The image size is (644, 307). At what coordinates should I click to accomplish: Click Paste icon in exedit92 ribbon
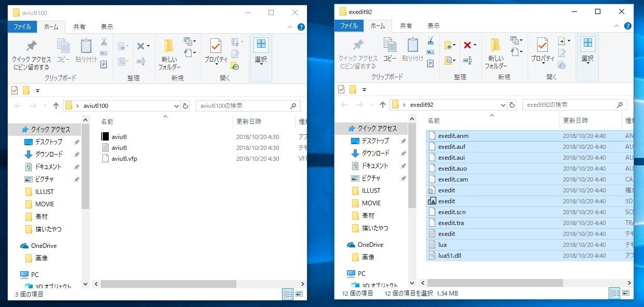(412, 50)
